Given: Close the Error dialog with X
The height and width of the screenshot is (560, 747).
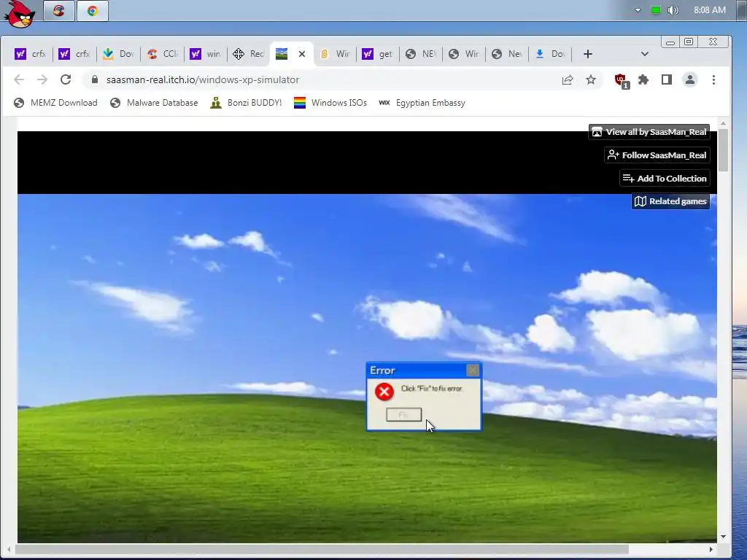Looking at the screenshot, I should pos(472,370).
